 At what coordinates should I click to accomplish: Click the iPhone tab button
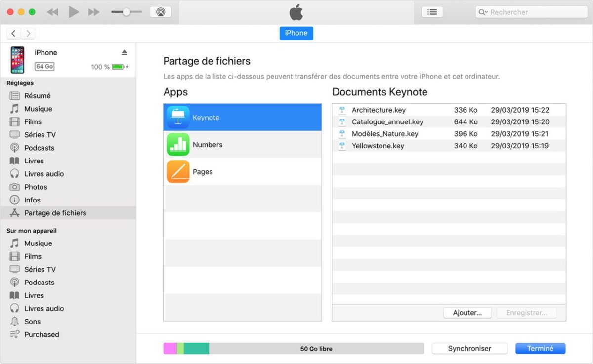[x=296, y=33]
